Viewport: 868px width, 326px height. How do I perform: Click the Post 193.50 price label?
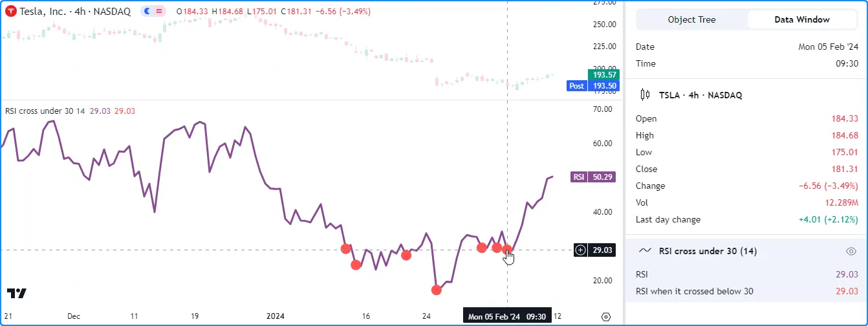click(x=593, y=85)
